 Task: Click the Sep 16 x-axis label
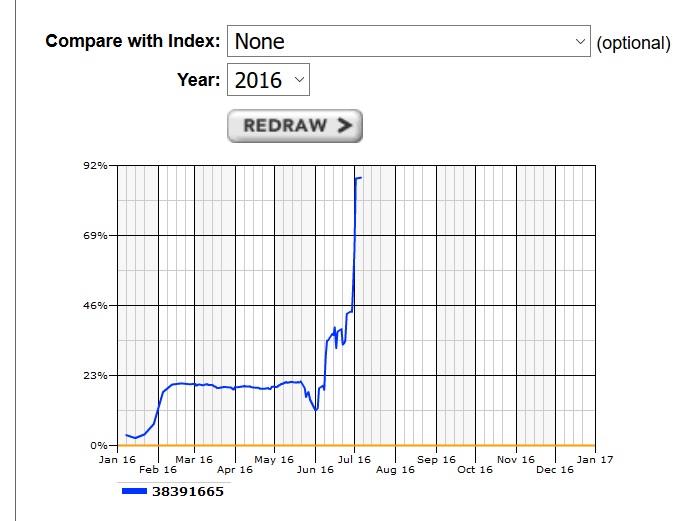point(436,460)
